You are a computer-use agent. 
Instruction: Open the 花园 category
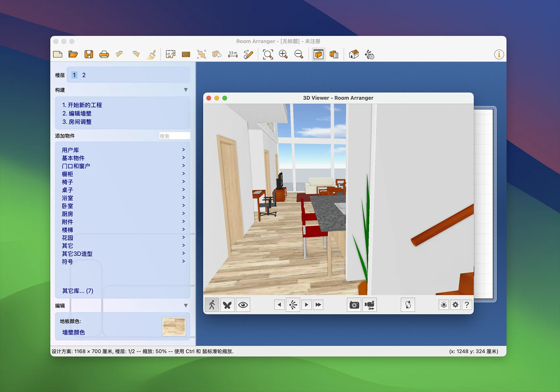[x=123, y=238]
